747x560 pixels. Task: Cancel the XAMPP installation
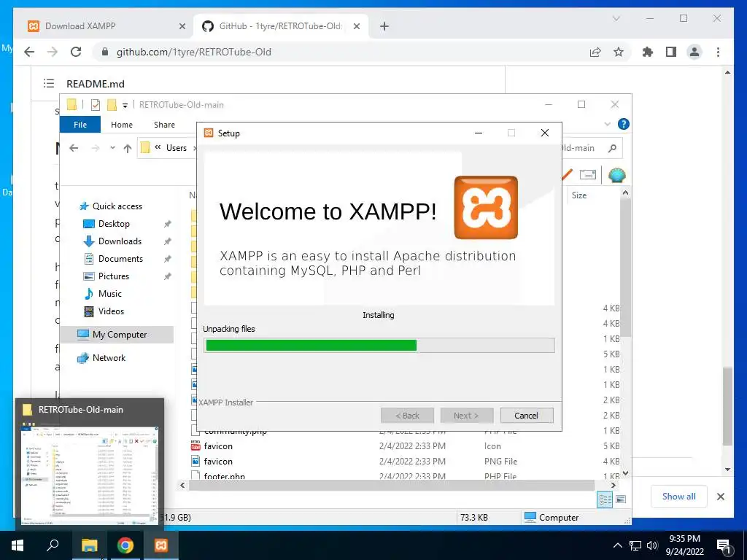coord(527,415)
